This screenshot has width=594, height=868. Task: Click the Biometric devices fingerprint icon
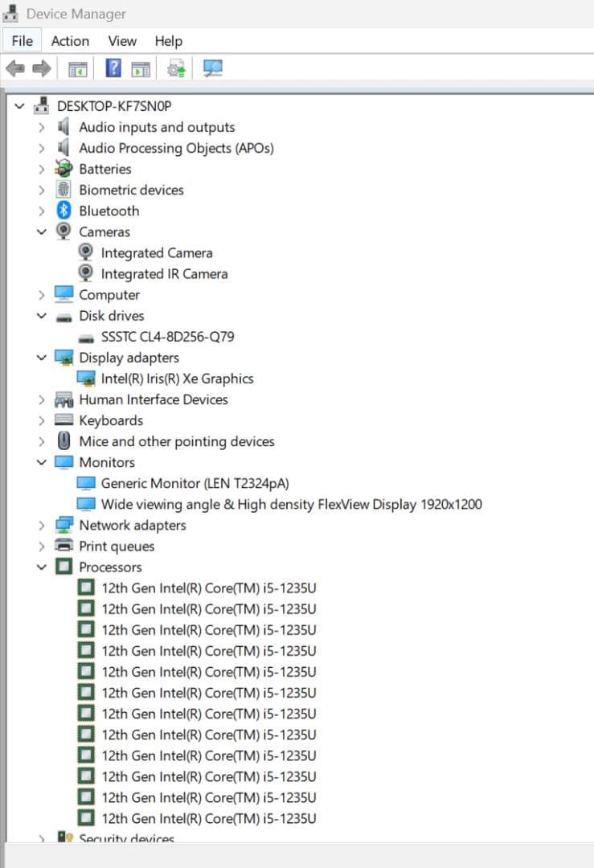pyautogui.click(x=63, y=190)
